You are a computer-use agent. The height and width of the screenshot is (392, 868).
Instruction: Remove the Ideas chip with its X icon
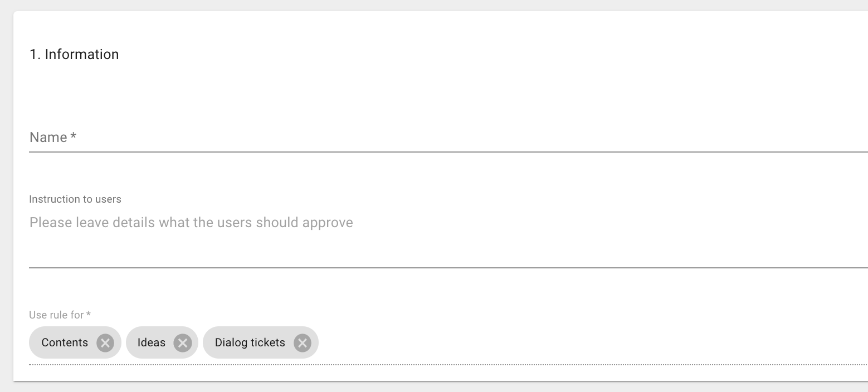coord(182,343)
